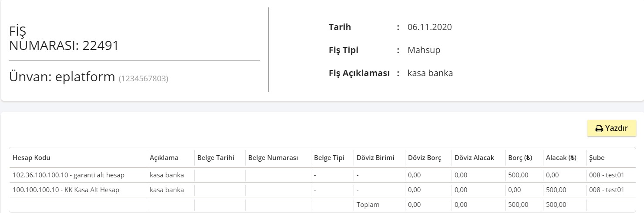The width and height of the screenshot is (644, 213).
Task: Click the 008 - test01 branch, first row
Action: click(606, 176)
